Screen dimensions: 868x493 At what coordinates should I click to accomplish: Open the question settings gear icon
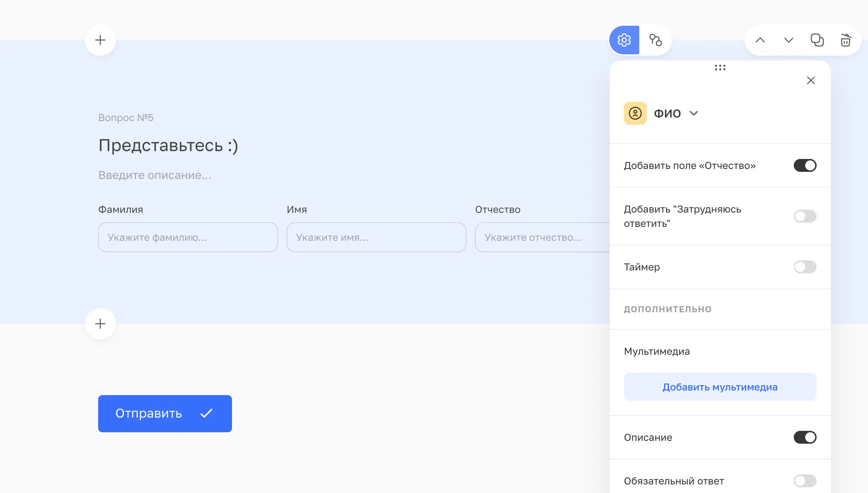pyautogui.click(x=624, y=40)
